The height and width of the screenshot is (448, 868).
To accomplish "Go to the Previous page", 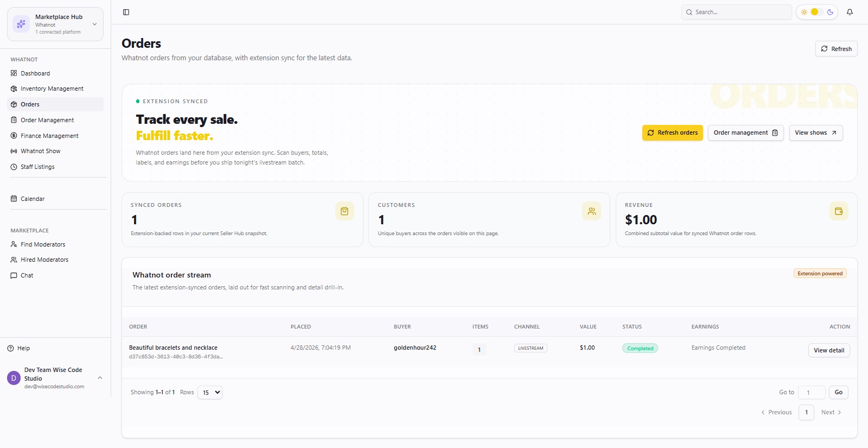I will (776, 412).
